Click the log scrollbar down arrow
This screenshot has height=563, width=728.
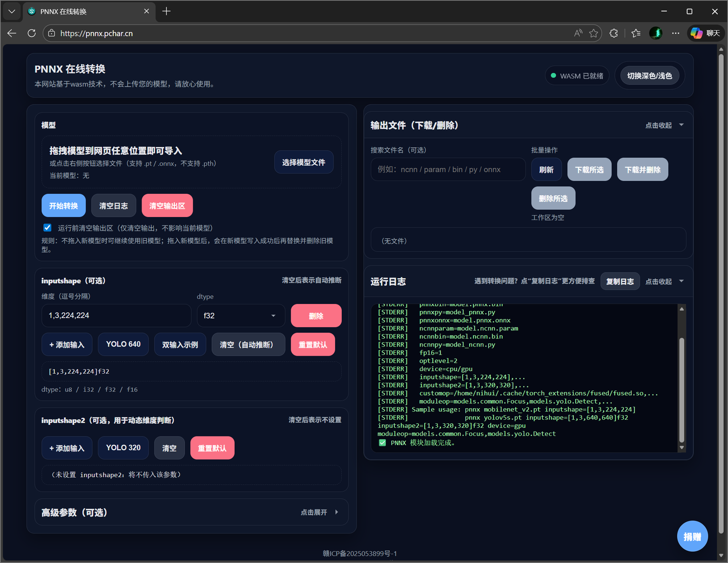(681, 448)
